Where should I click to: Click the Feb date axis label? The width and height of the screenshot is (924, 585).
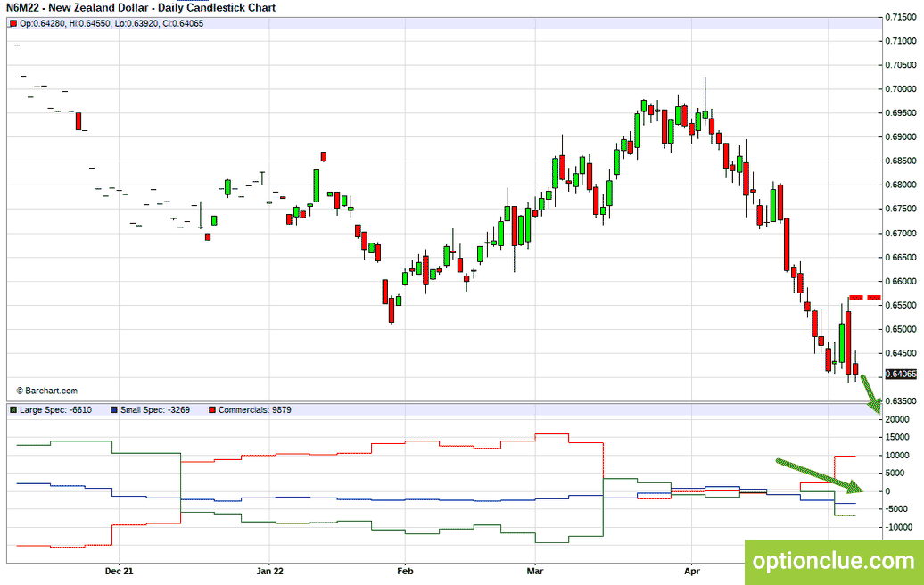click(406, 571)
